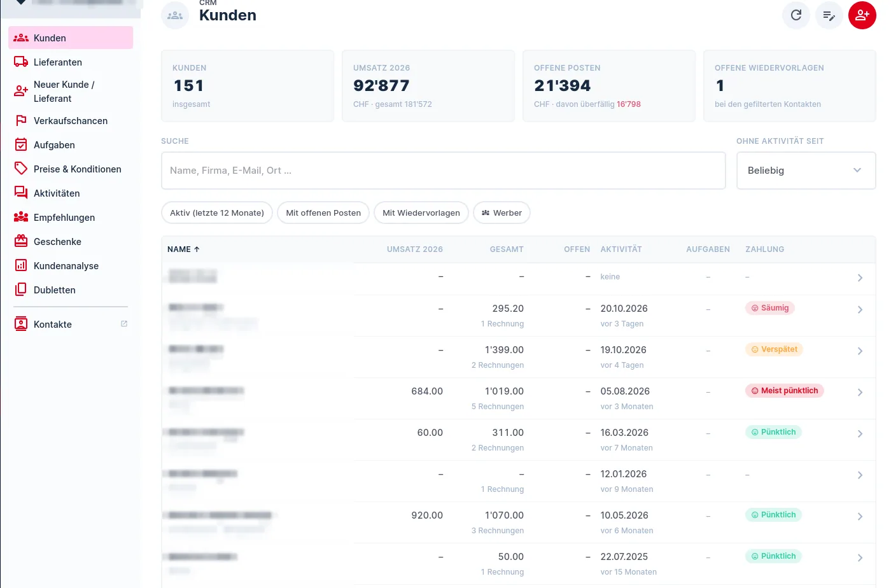Go to Lieferanten in the sidebar
This screenshot has width=891, height=588.
71,62
